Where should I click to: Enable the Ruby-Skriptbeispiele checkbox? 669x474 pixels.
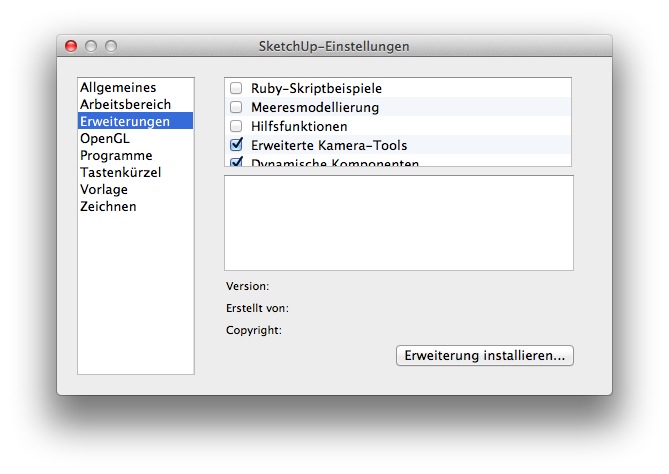(x=237, y=89)
